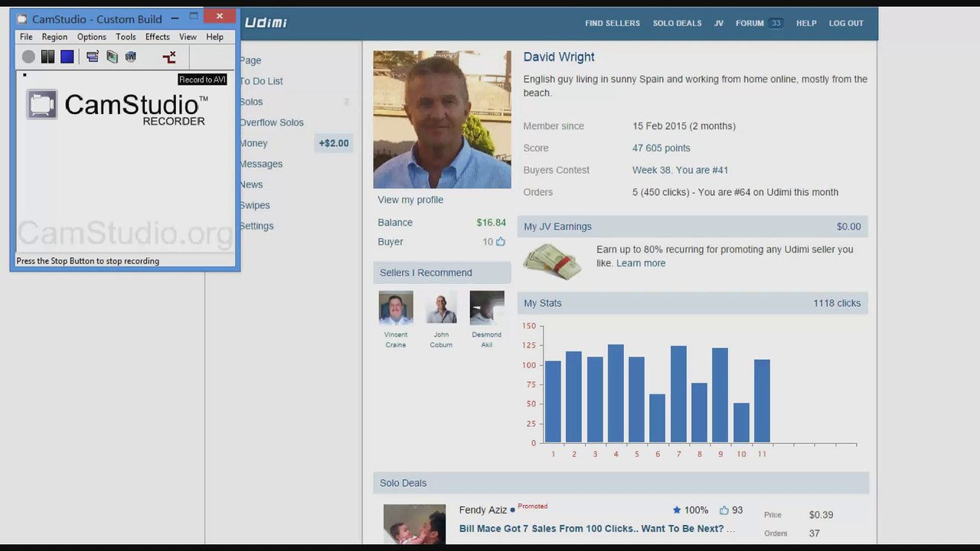Click the My JV Earnings header
980x551 pixels.
(x=692, y=227)
